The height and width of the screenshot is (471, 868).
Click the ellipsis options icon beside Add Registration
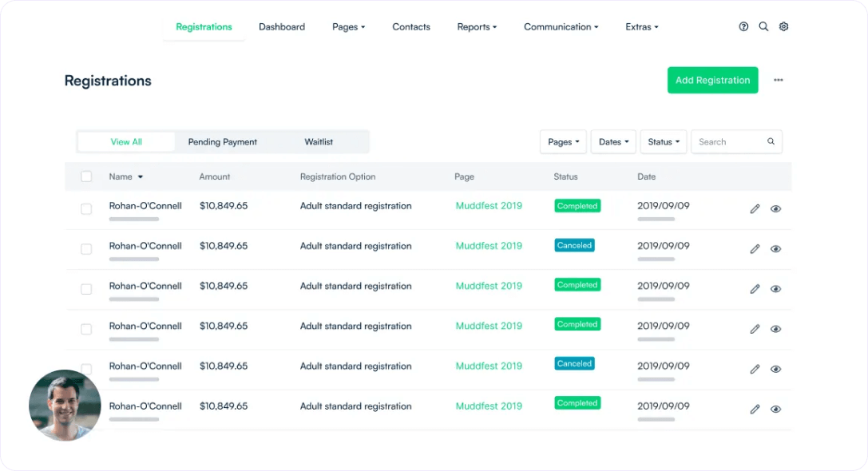coord(779,80)
